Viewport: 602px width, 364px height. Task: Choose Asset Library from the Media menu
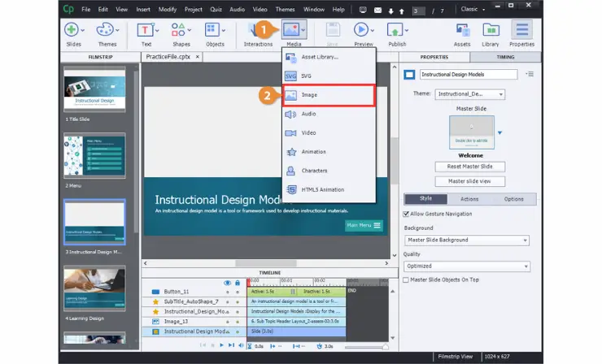[x=329, y=57]
